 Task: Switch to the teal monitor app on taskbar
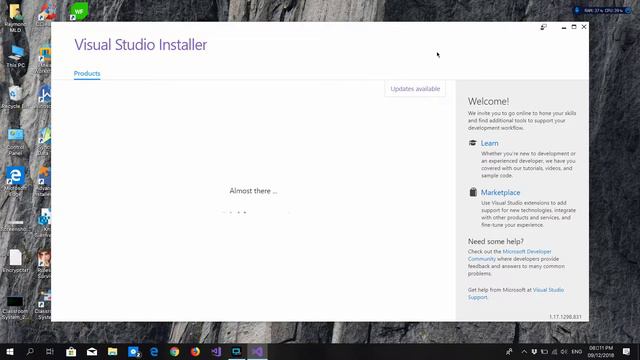tap(236, 351)
